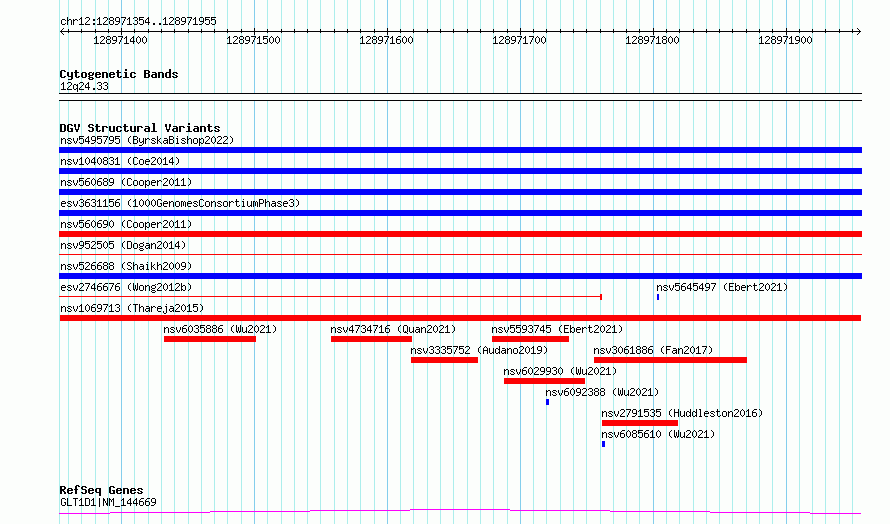This screenshot has height=524, width=890.
Task: Open nsv526688 (Shaikh2009) variant label
Action: (x=126, y=266)
